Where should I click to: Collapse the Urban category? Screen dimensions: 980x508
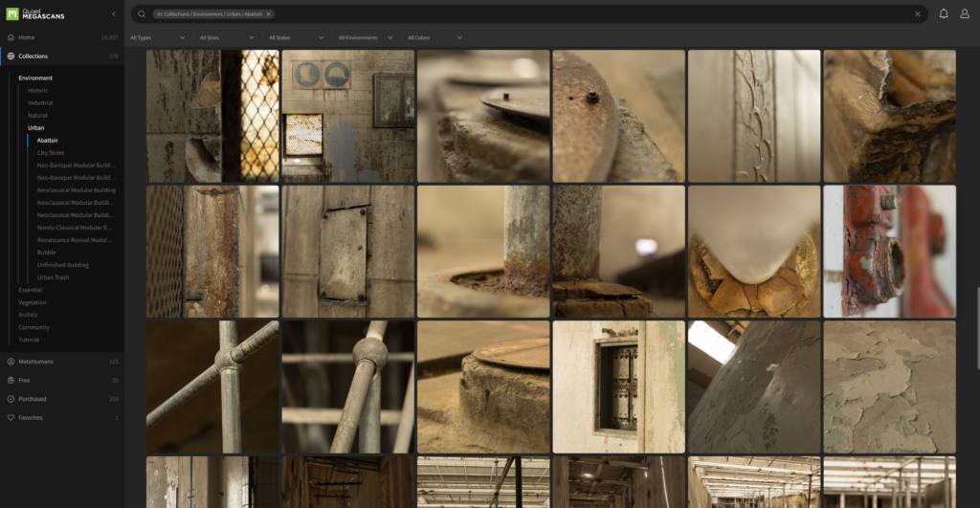pos(35,128)
